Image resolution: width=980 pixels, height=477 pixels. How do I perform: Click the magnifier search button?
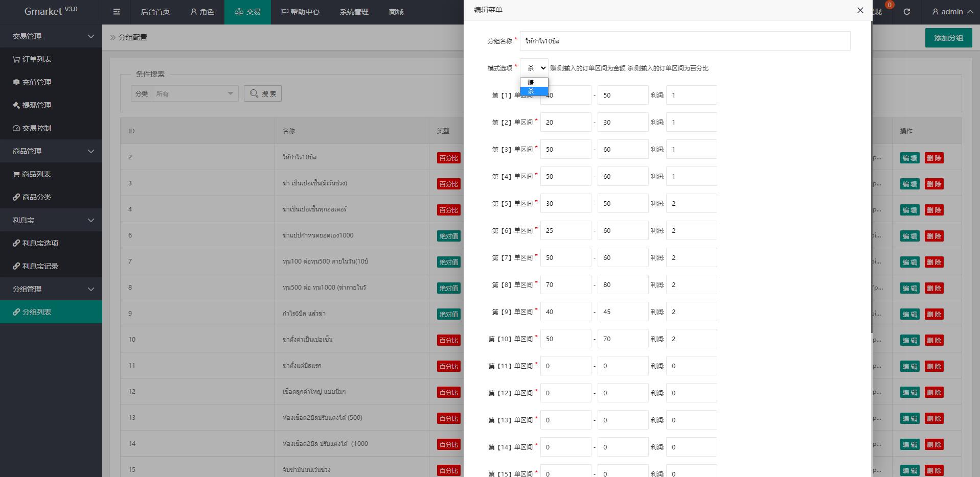click(x=263, y=93)
